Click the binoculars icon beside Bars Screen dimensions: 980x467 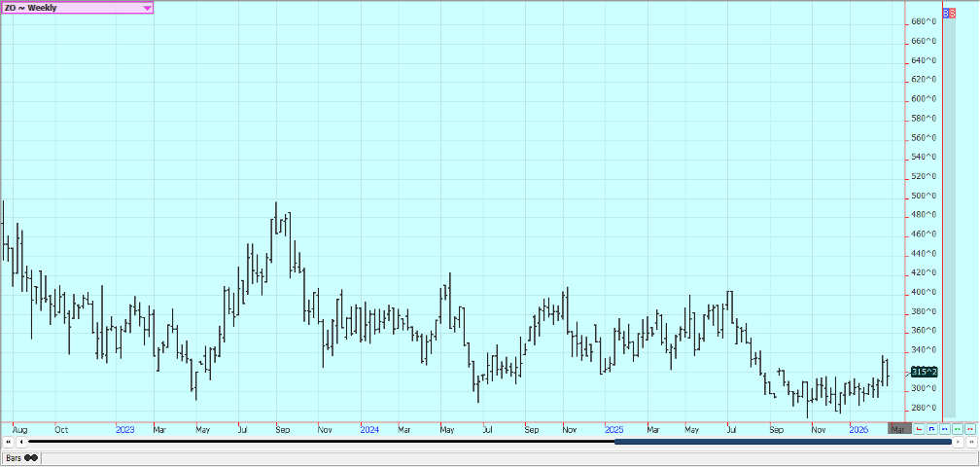coord(31,457)
